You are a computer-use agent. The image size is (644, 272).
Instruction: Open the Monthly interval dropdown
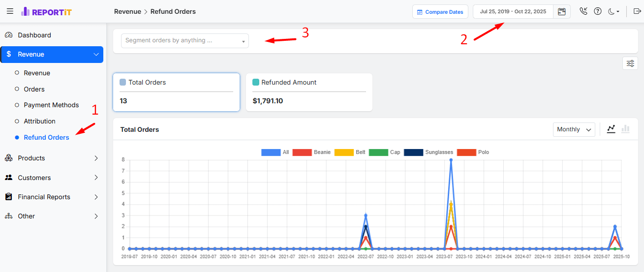tap(574, 129)
